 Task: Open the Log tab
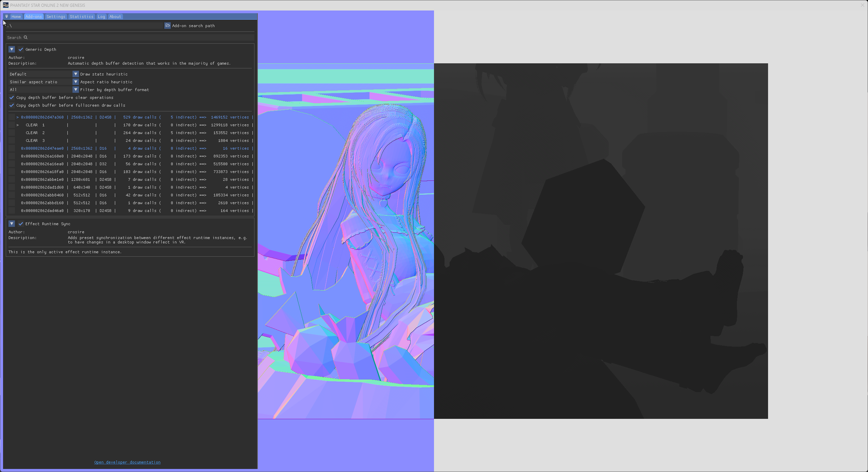click(101, 17)
